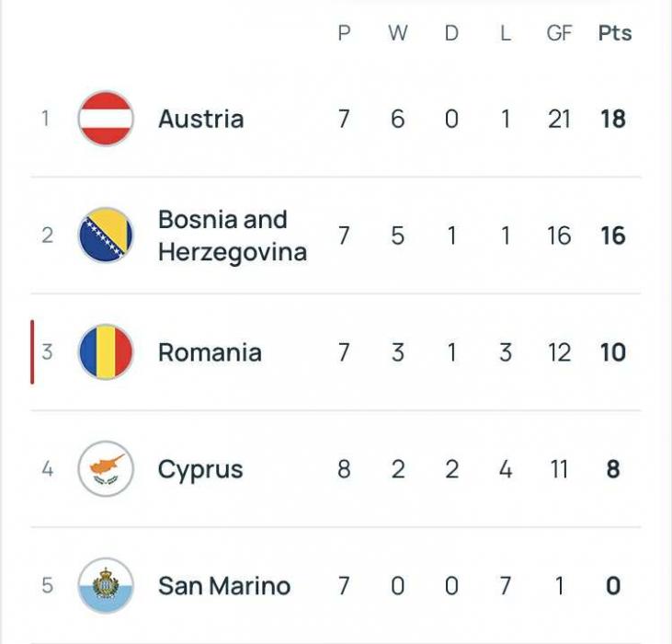The width and height of the screenshot is (672, 644).
Task: Click the Pts column header
Action: 615,33
